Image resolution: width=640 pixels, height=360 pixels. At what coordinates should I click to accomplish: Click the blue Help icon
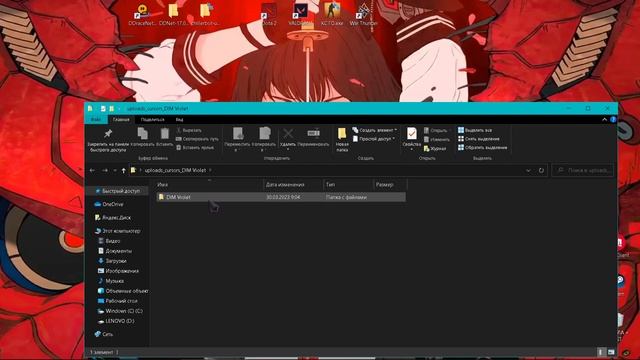613,120
